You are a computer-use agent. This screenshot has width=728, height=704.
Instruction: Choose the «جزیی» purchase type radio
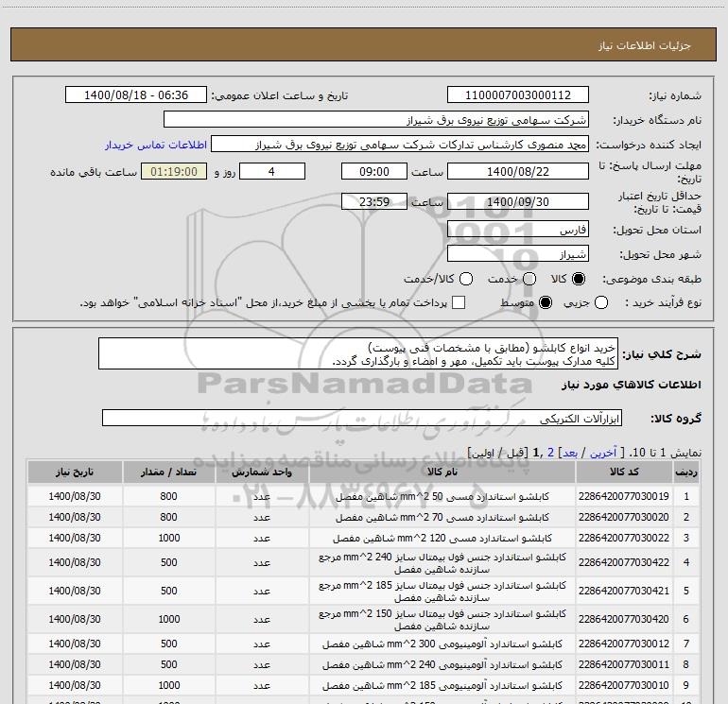click(601, 302)
